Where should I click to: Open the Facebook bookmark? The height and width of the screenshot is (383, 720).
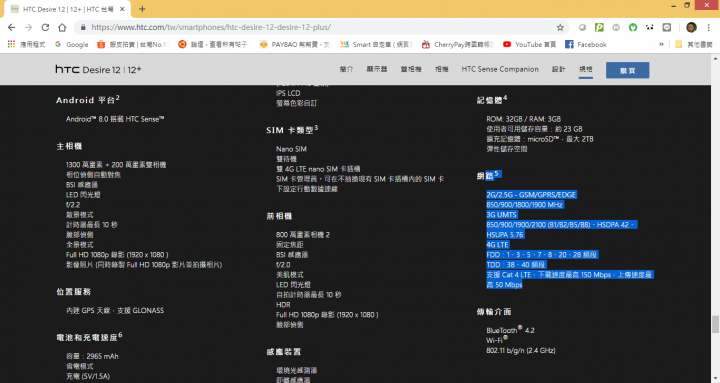586,45
